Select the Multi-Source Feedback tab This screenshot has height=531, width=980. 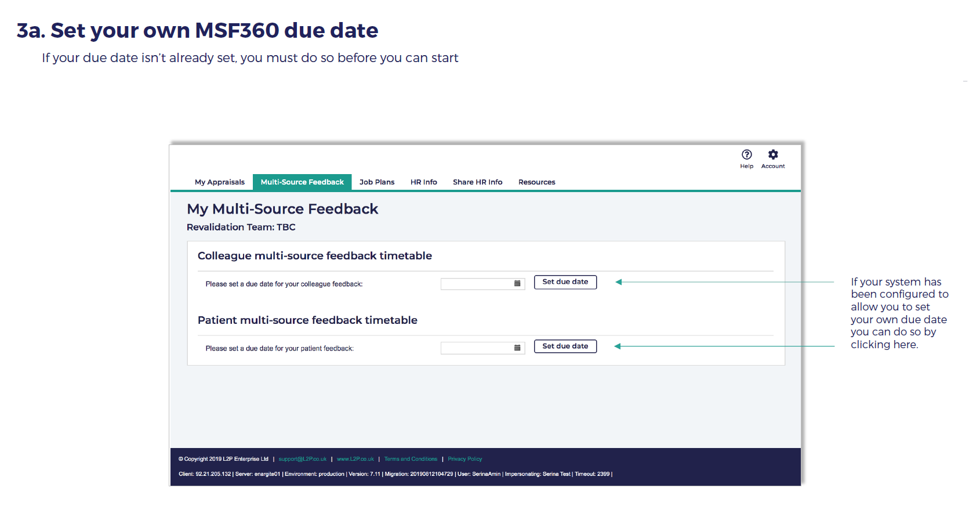pos(302,182)
